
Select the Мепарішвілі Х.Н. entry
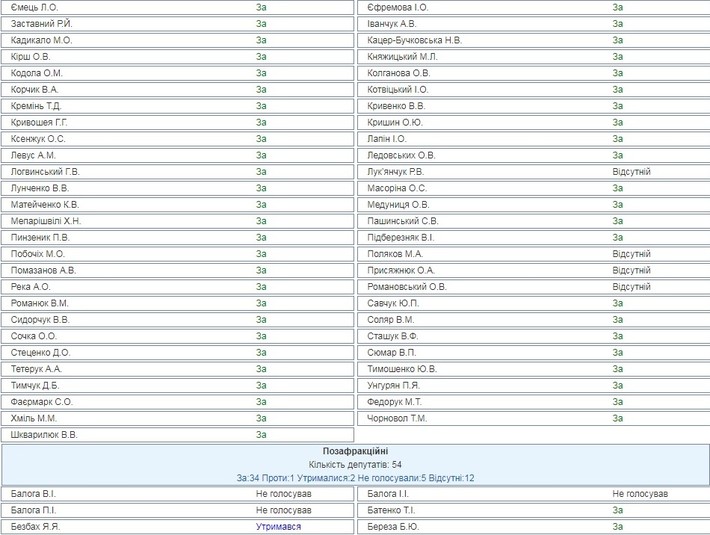pos(46,221)
